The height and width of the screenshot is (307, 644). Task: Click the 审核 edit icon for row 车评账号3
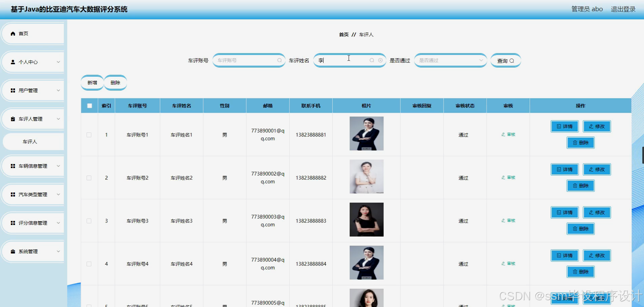tap(503, 221)
